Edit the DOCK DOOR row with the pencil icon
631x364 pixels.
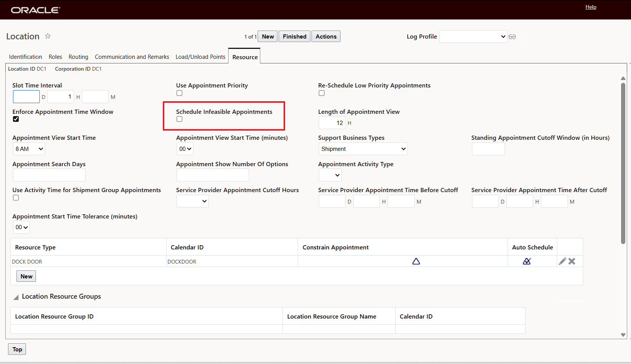pyautogui.click(x=562, y=261)
